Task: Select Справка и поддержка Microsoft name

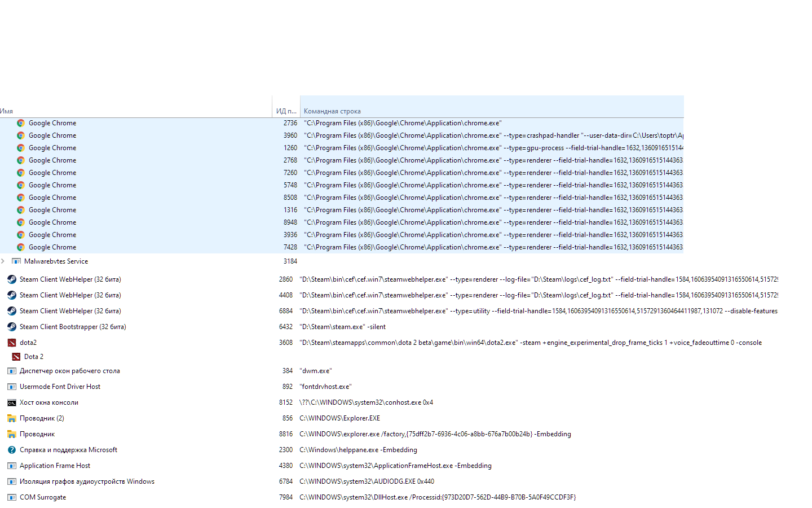Action: (68, 450)
